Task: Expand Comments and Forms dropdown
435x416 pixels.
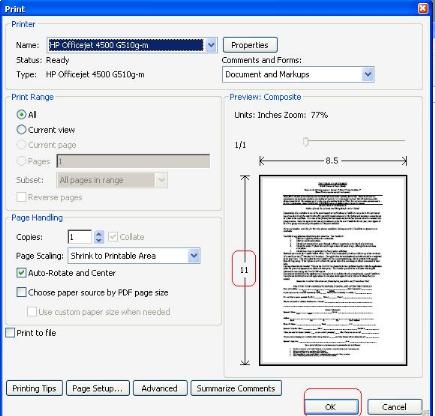Action: tap(368, 74)
